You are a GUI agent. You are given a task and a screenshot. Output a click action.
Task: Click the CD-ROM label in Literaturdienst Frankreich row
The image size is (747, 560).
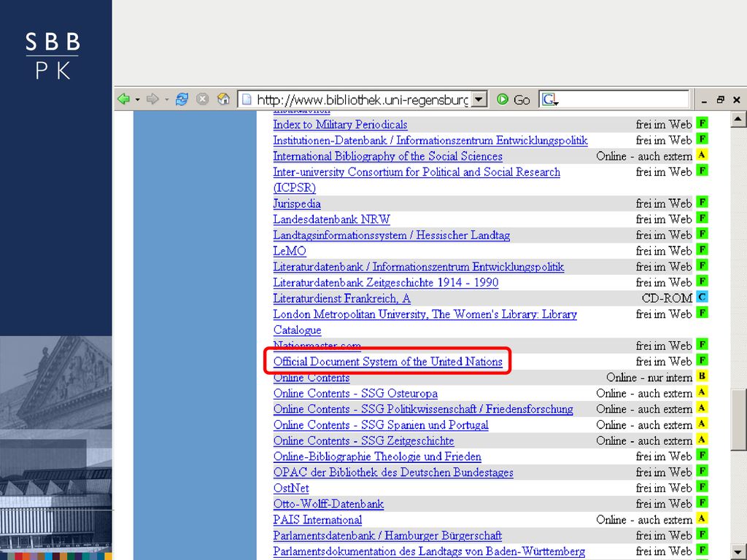(667, 298)
